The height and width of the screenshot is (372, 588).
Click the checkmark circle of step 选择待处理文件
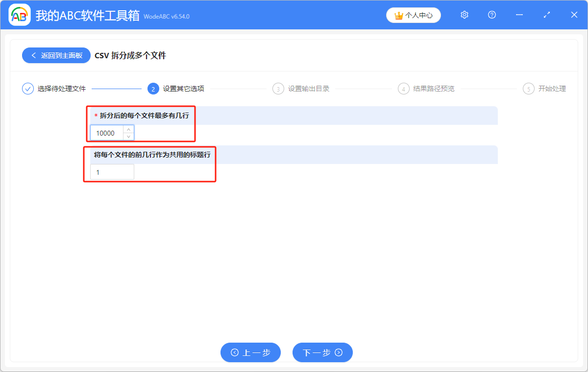coord(27,89)
